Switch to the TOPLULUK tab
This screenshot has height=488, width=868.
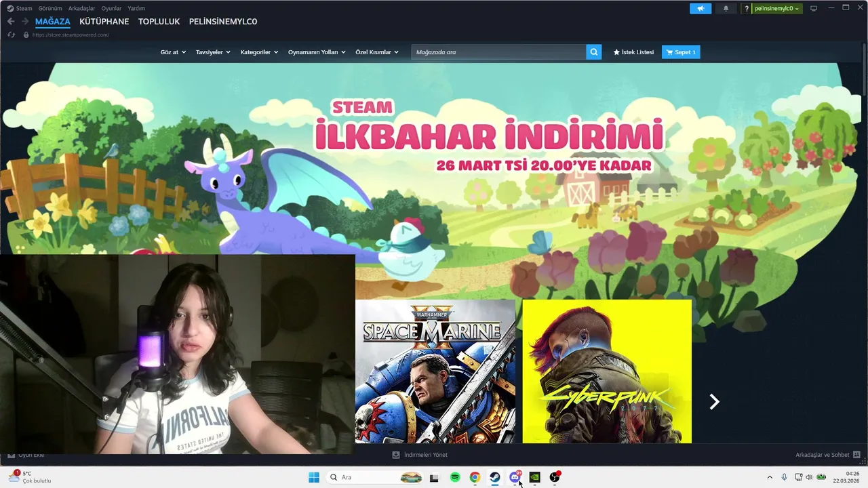pyautogui.click(x=159, y=22)
